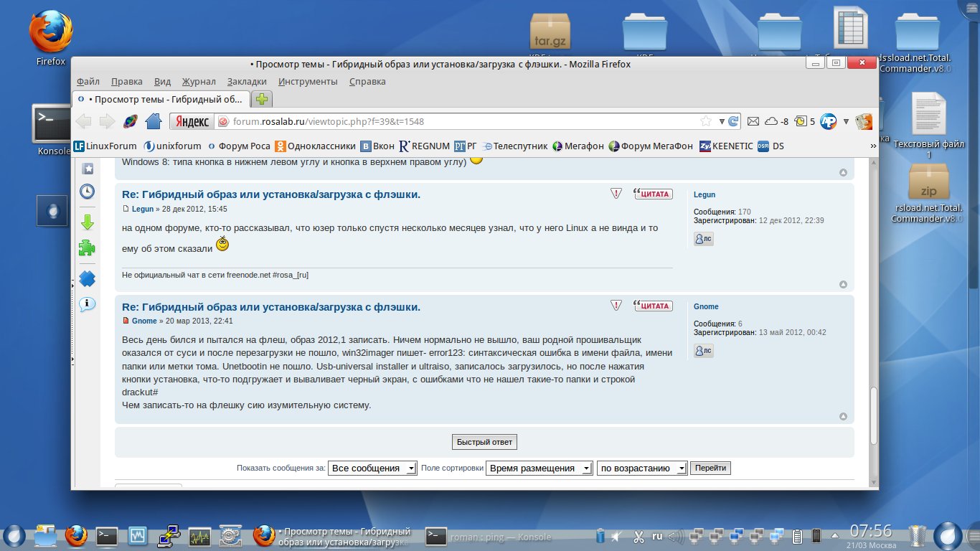Image resolution: width=980 pixels, height=551 pixels.
Task: Open Legun's profile link in the sidebar
Action: click(x=705, y=194)
